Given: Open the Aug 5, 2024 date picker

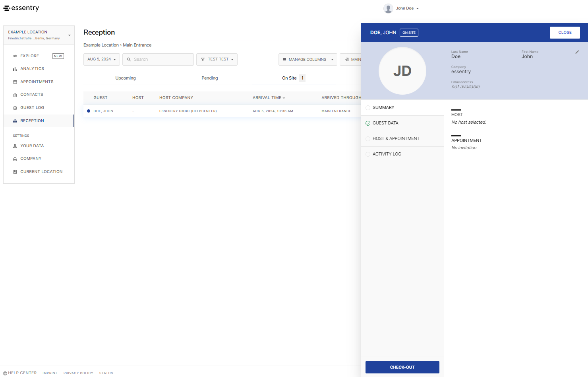Looking at the screenshot, I should pos(102,59).
